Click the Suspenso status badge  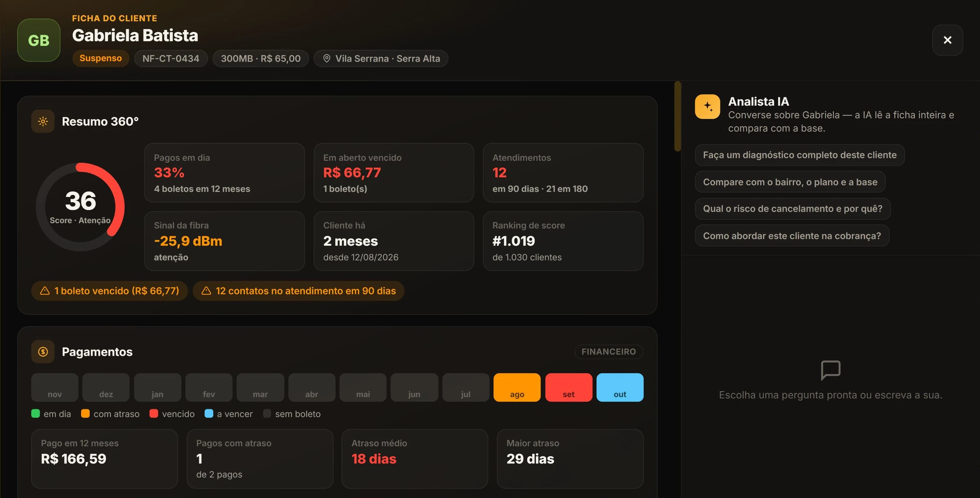point(100,58)
